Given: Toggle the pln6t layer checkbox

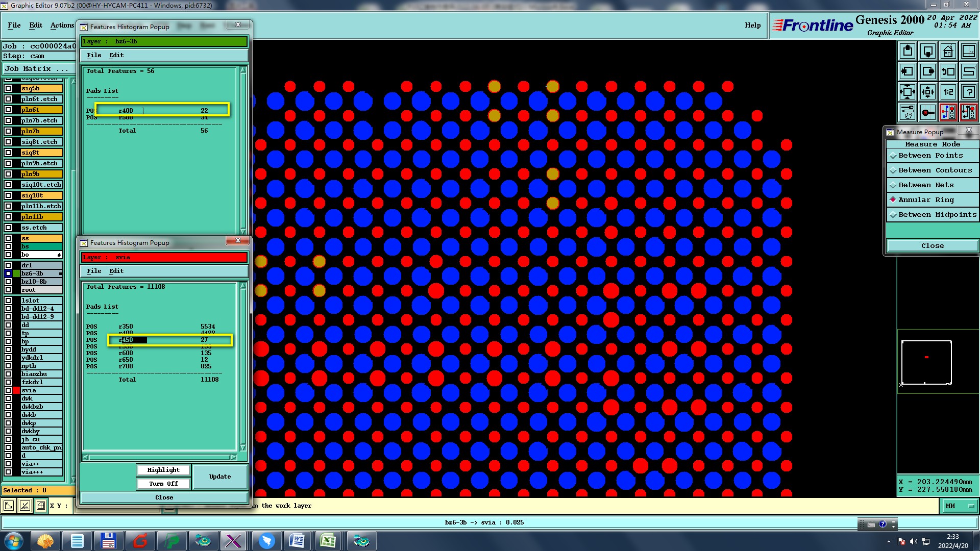Looking at the screenshot, I should click(8, 110).
